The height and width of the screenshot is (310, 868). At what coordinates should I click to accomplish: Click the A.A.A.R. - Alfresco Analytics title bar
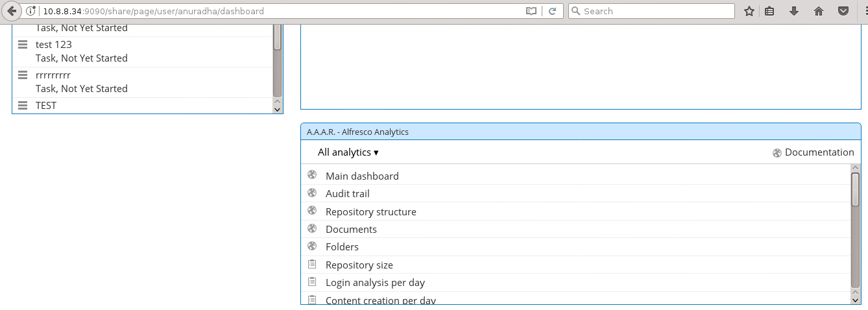pos(581,132)
